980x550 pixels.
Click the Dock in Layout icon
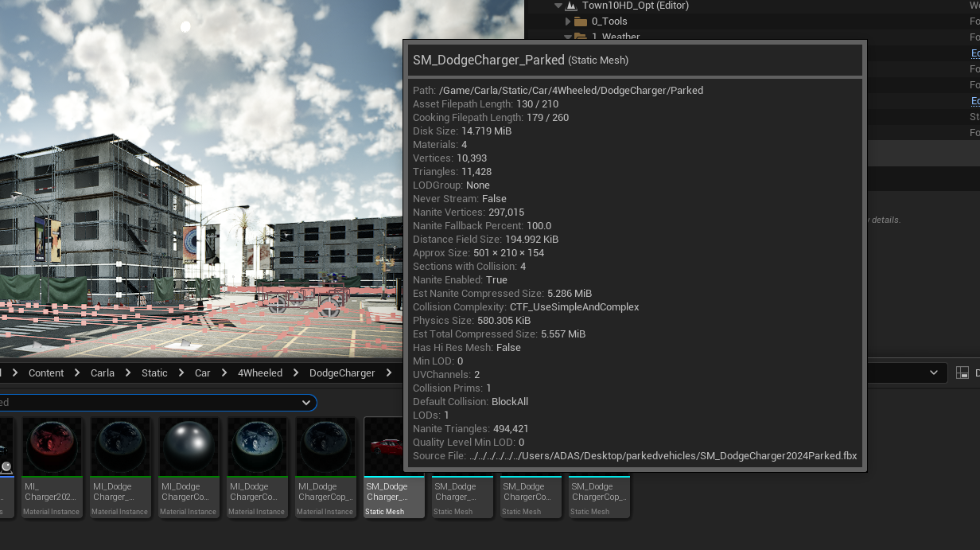coord(962,373)
